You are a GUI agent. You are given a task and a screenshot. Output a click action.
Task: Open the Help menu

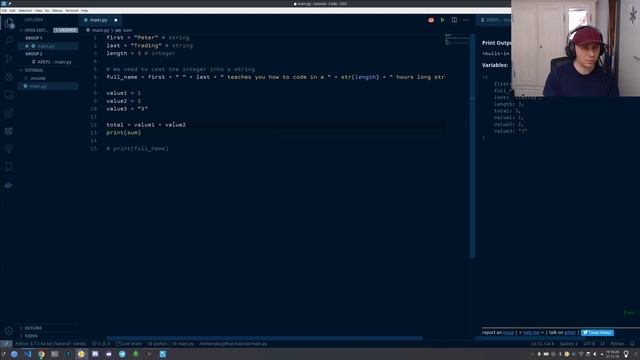[x=84, y=11]
